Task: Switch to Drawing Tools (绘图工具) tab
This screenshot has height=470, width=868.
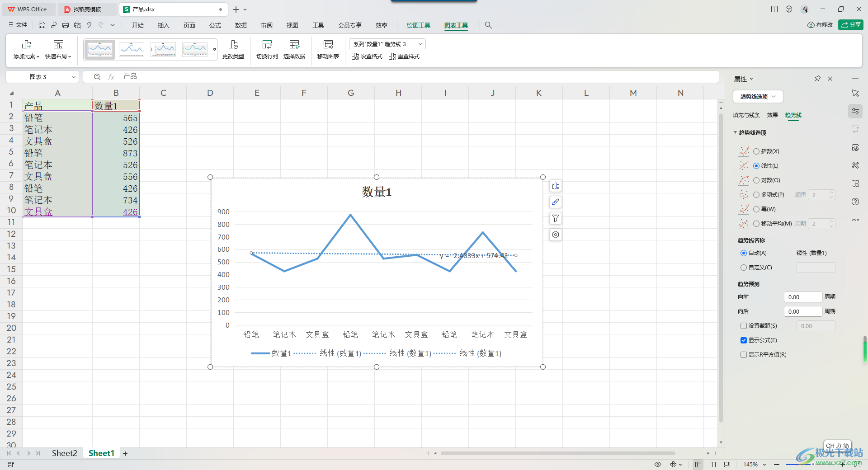Action: [418, 25]
